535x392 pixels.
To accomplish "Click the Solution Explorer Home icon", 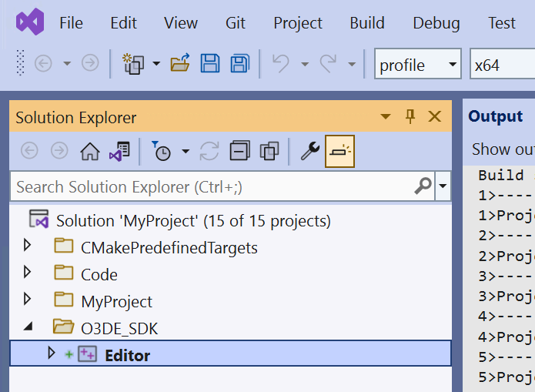I will 90,152.
